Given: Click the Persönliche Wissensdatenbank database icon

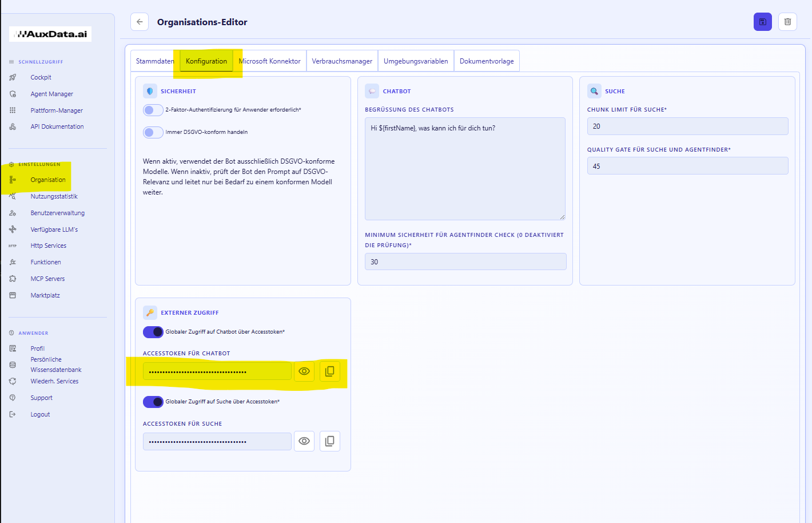Looking at the screenshot, I should pos(13,364).
